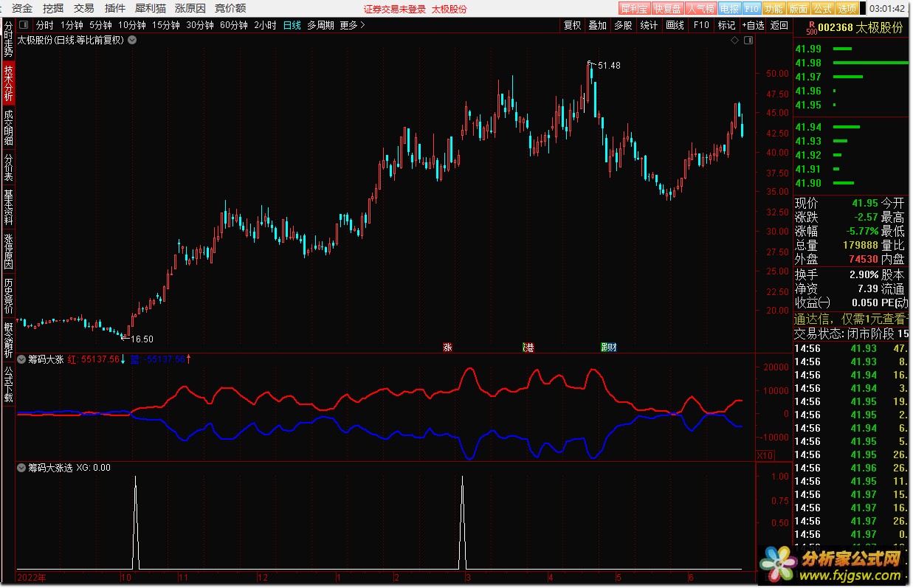
Task: Select the 2小时 period
Action: coord(265,25)
